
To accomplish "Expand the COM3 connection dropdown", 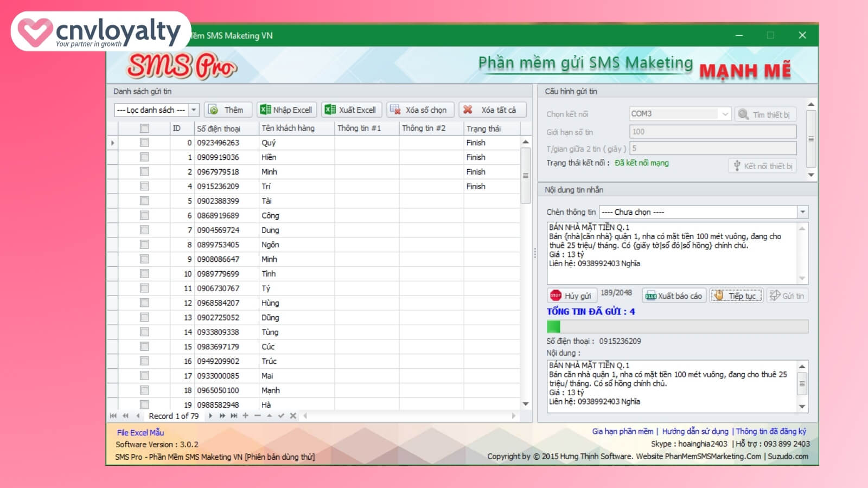I will tap(725, 114).
